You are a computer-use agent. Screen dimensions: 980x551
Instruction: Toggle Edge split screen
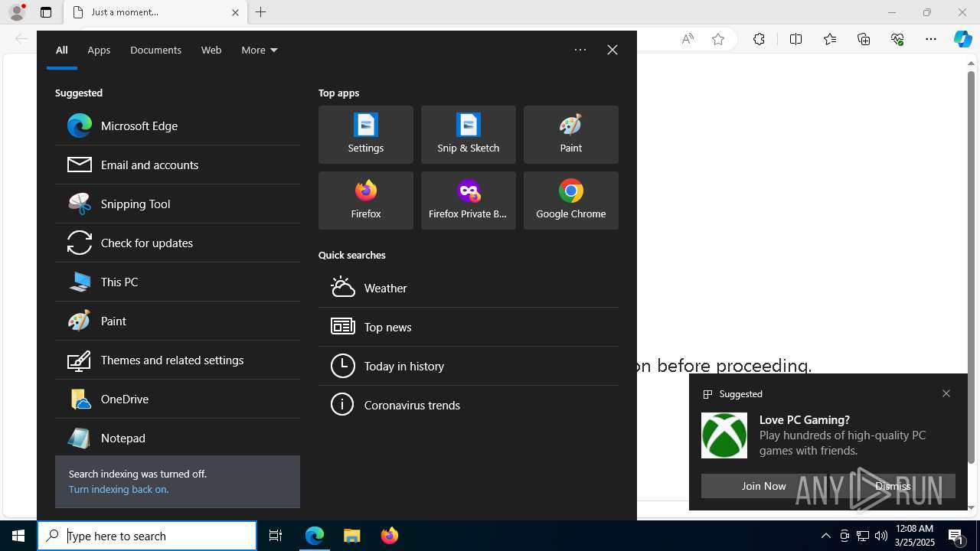pos(795,39)
